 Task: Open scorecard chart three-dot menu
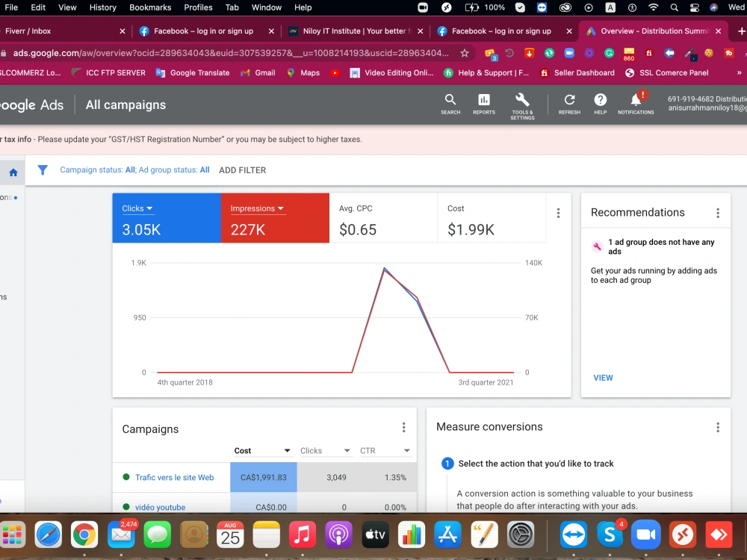point(558,213)
